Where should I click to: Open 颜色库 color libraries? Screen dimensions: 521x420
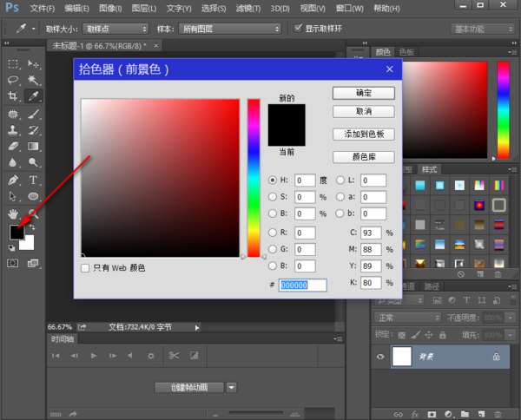coord(364,157)
